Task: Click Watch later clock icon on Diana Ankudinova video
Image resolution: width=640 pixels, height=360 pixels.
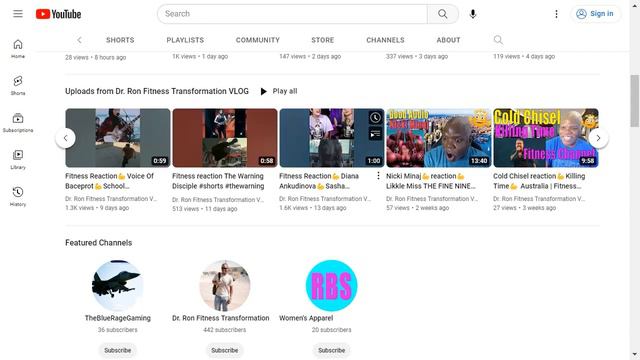Action: tap(375, 118)
